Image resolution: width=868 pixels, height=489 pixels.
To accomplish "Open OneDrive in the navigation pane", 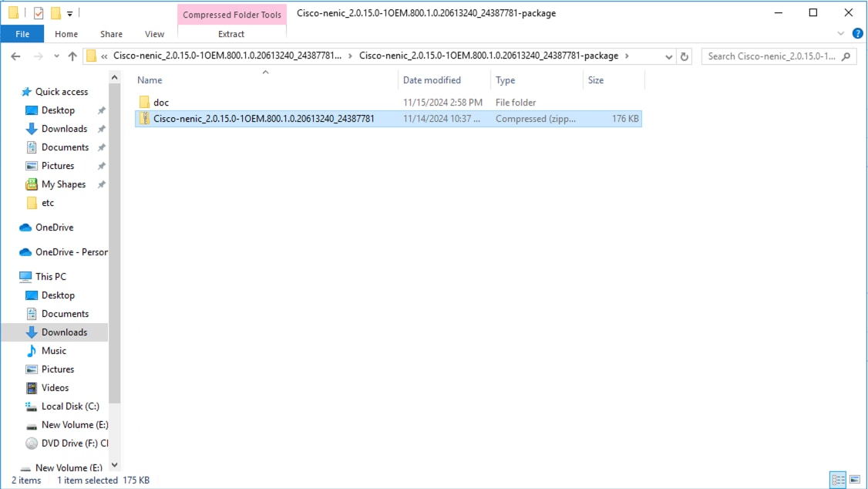I will pyautogui.click(x=54, y=228).
